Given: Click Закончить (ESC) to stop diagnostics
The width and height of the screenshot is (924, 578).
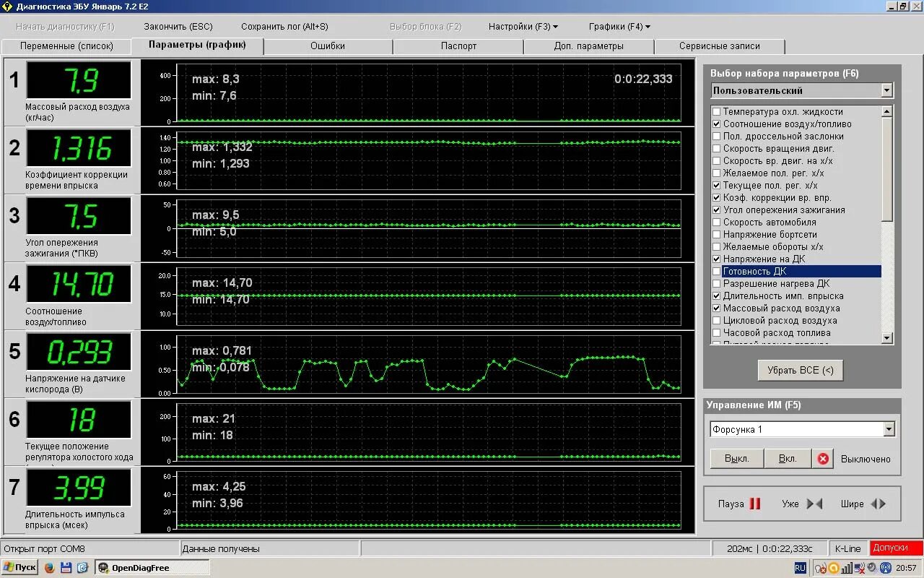Looking at the screenshot, I should [x=178, y=27].
